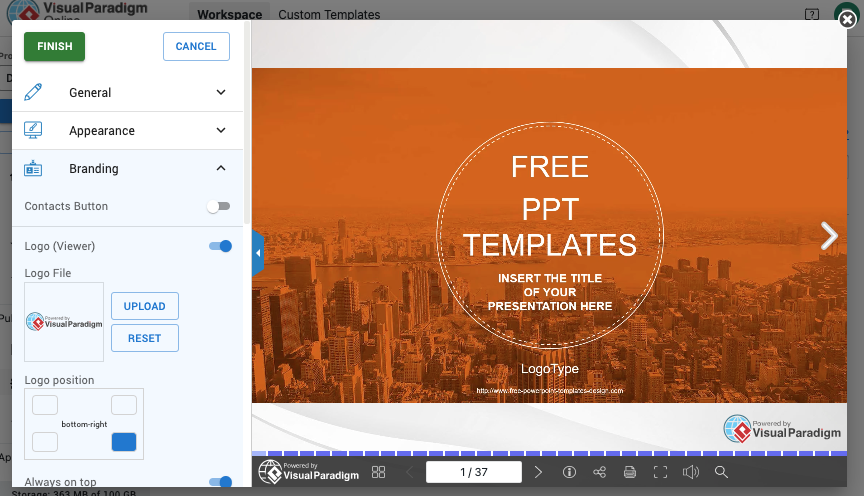Turn off the Logo (Viewer) toggle

(220, 246)
